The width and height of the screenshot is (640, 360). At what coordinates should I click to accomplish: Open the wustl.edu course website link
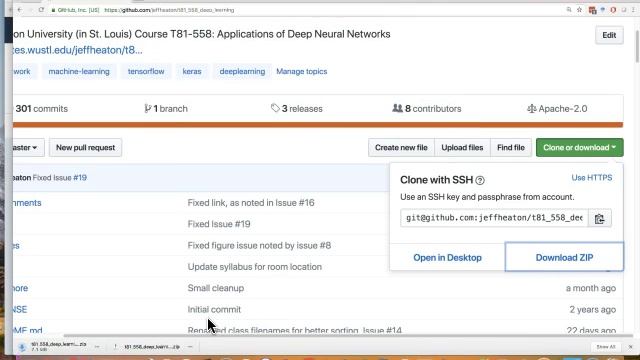pos(77,50)
